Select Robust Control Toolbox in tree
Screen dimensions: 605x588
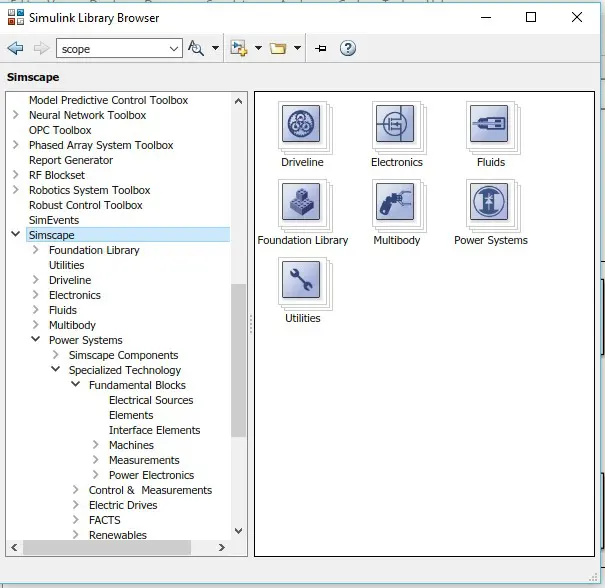(85, 205)
